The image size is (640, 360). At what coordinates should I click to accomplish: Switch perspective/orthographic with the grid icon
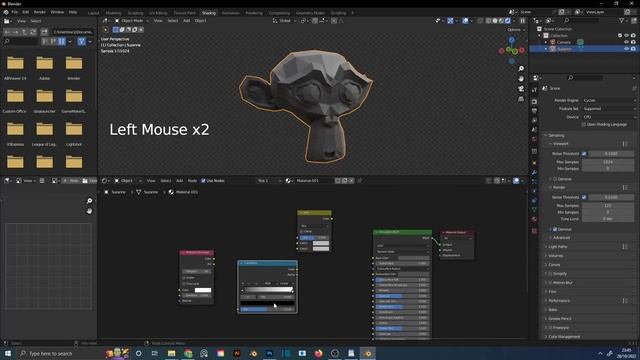pos(521,99)
